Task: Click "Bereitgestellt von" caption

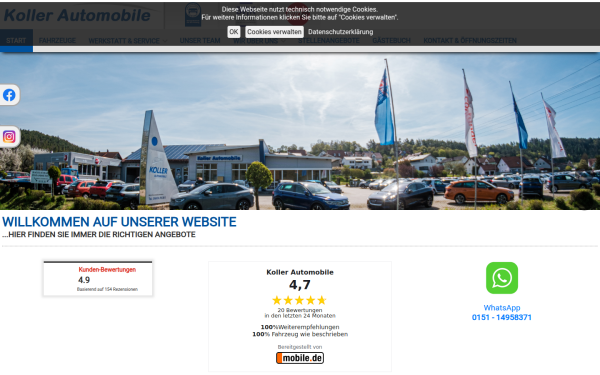Action: tap(300, 347)
